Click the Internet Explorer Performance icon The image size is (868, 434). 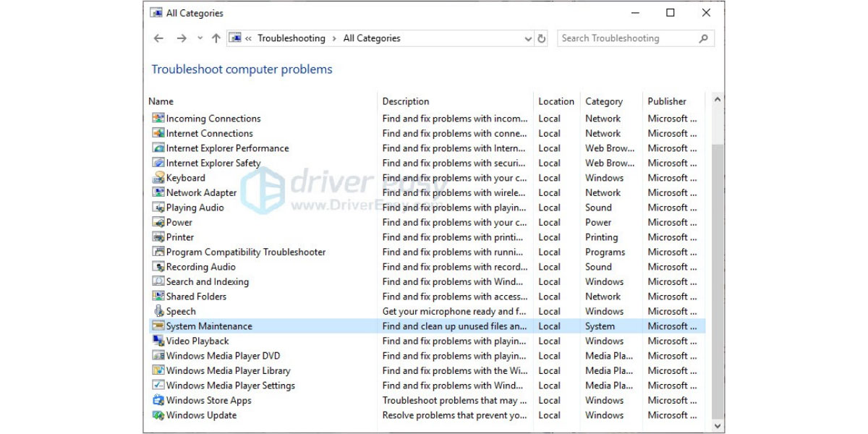click(x=158, y=148)
